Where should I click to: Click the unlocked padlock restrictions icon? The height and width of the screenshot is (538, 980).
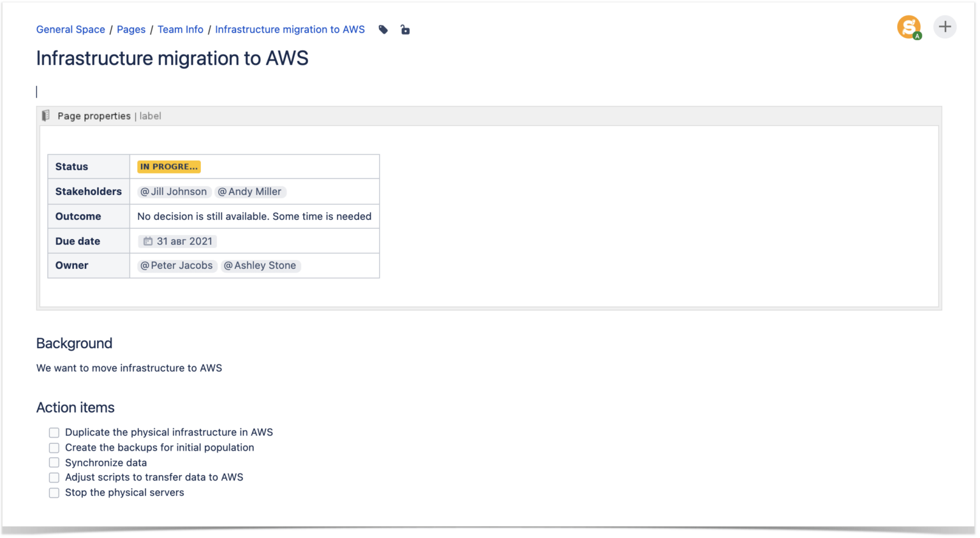[x=406, y=29]
